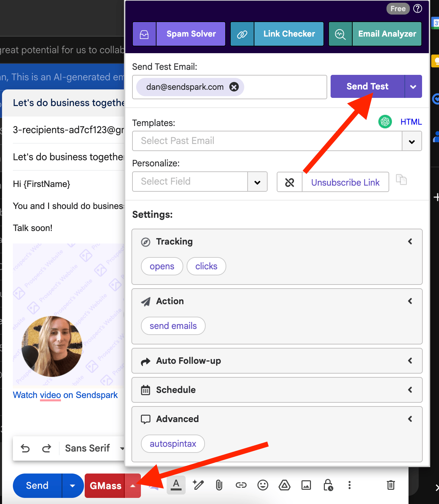The width and height of the screenshot is (439, 504).
Task: Open the Select Field personalize dropdown
Action: tap(200, 182)
